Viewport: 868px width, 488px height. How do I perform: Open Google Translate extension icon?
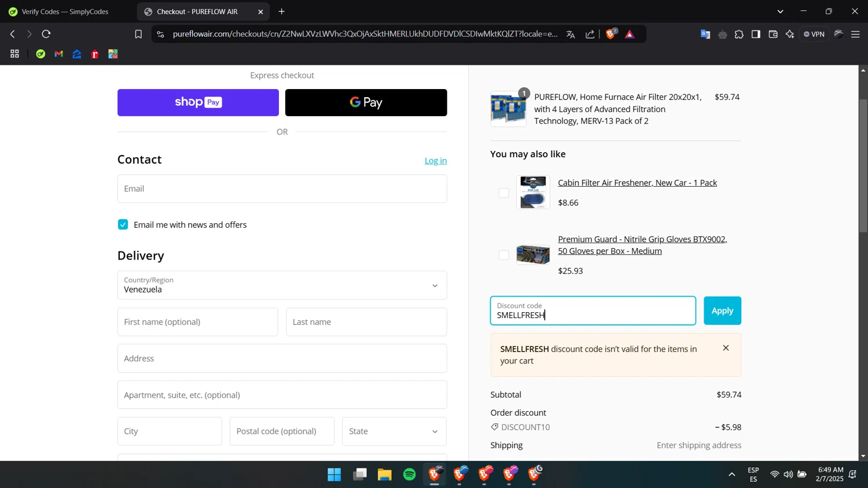pos(705,34)
